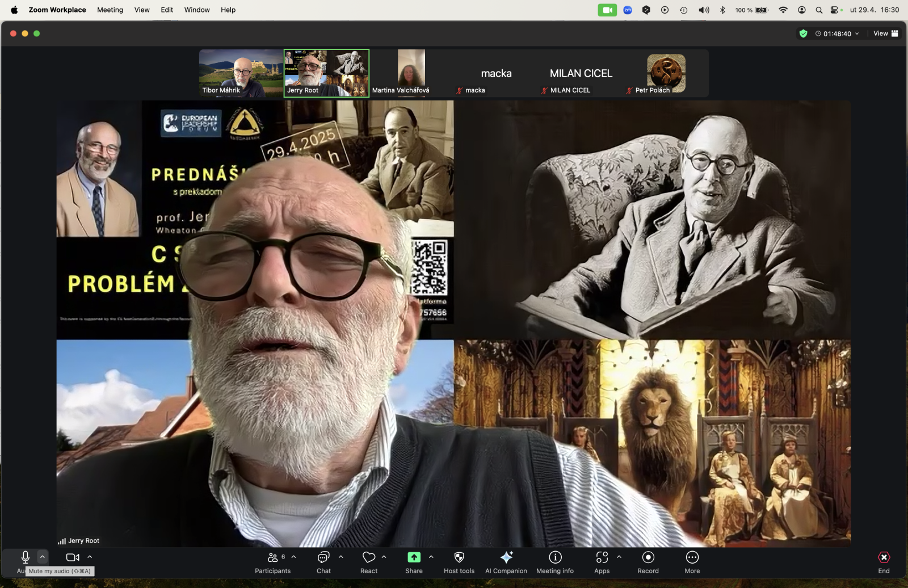This screenshot has height=588, width=908.
Task: Open the Participants panel
Action: click(x=273, y=558)
